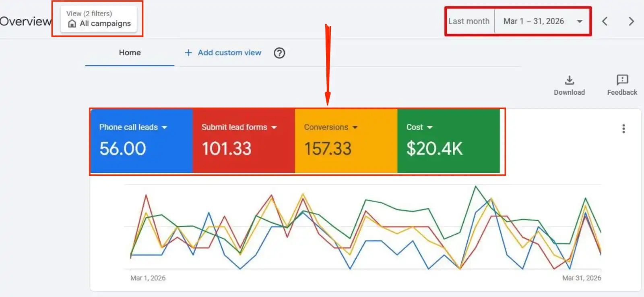Click the 56.00 phone call leads value
The height and width of the screenshot is (297, 644).
[122, 149]
